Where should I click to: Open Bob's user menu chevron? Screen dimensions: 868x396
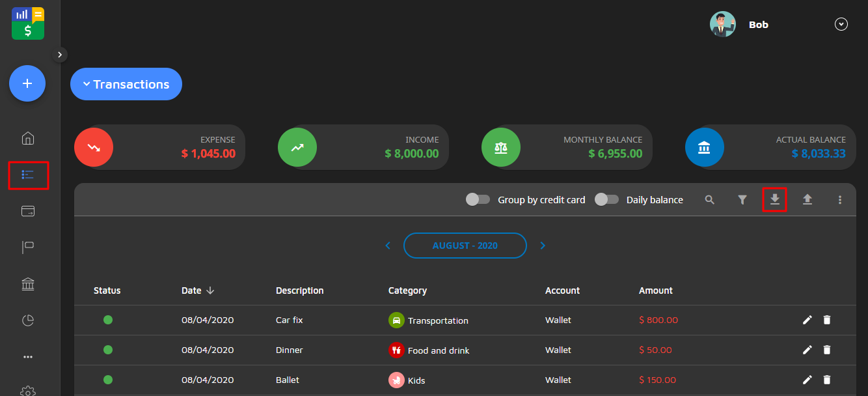(x=841, y=24)
